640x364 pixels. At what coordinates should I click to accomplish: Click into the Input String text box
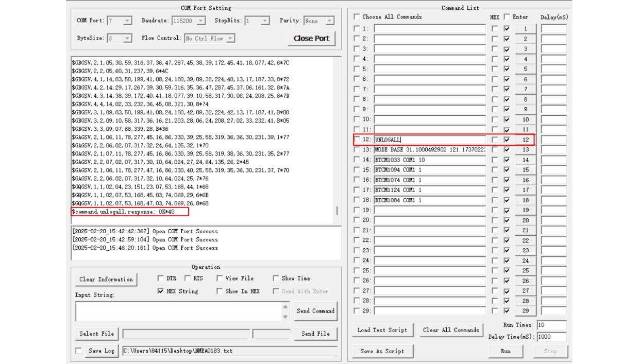(178, 311)
